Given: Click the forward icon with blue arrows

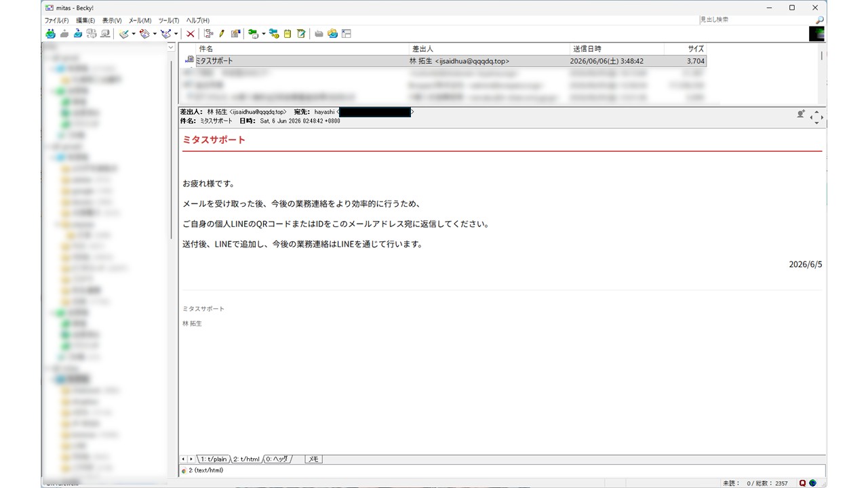Looking at the screenshot, I should (165, 34).
